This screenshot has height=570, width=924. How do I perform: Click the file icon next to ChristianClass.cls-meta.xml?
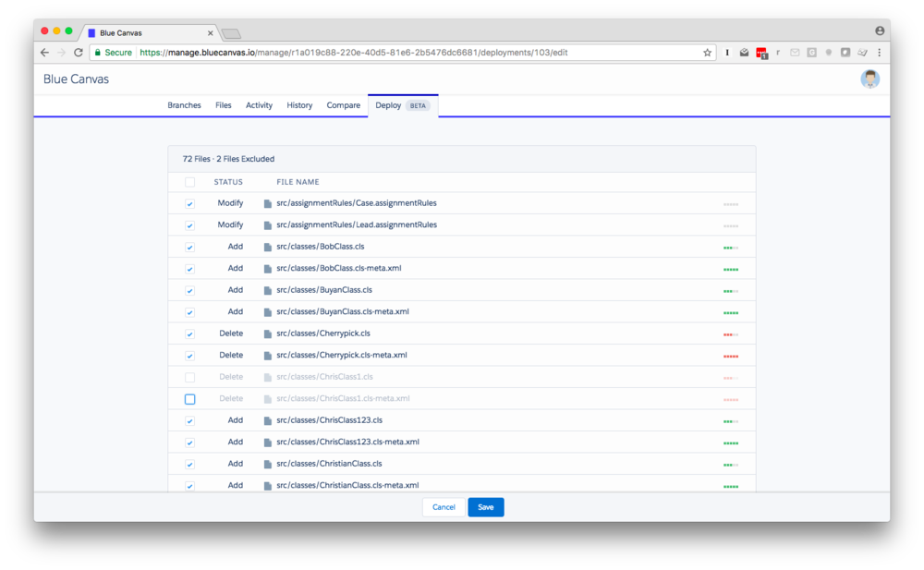268,486
